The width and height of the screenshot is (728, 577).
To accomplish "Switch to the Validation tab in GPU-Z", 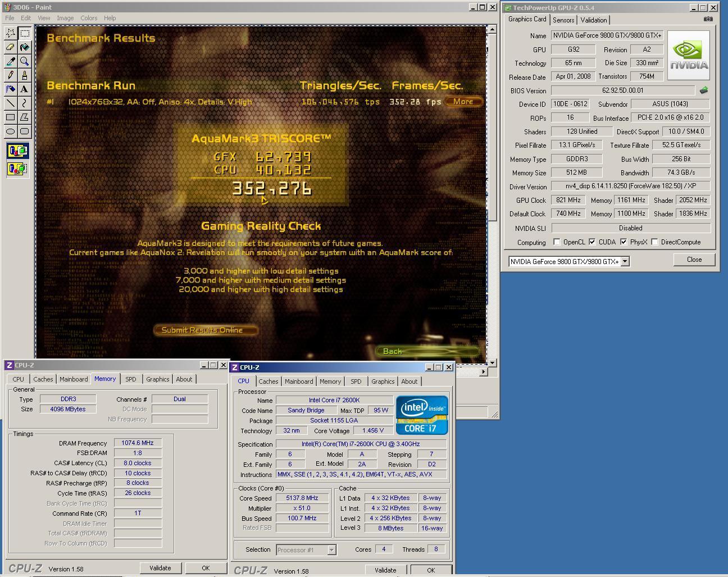I will tap(594, 20).
